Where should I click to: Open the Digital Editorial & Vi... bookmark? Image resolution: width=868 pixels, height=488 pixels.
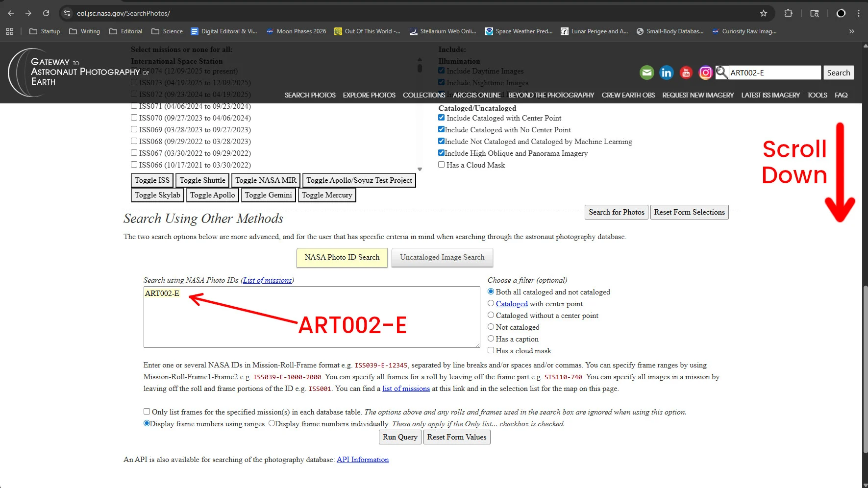(x=224, y=31)
